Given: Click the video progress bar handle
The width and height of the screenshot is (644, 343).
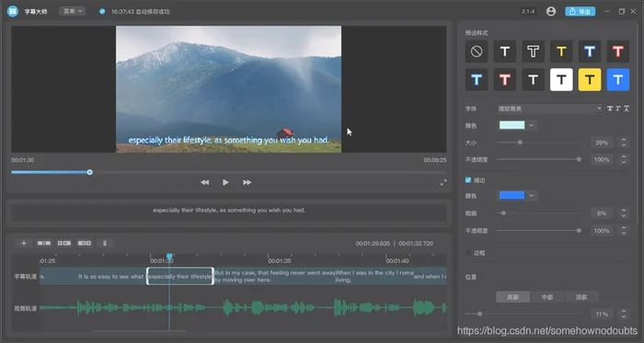Looking at the screenshot, I should tap(89, 172).
